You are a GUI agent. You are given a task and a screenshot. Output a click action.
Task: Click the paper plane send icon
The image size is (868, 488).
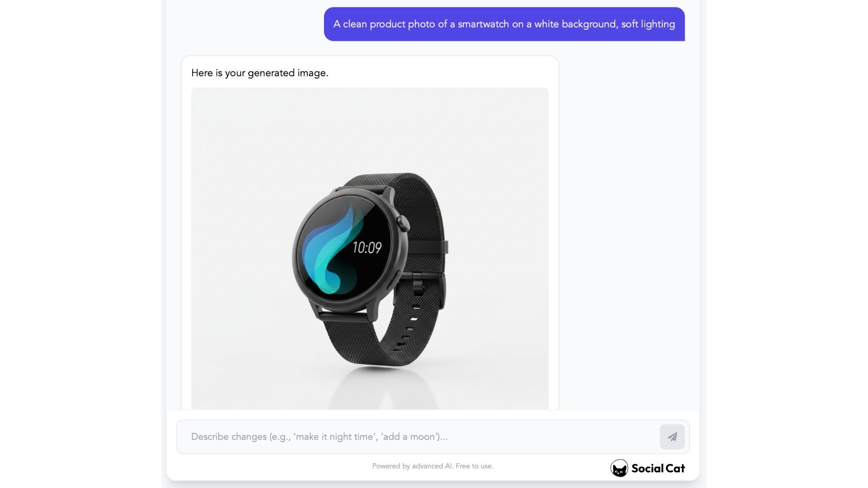[x=672, y=436]
